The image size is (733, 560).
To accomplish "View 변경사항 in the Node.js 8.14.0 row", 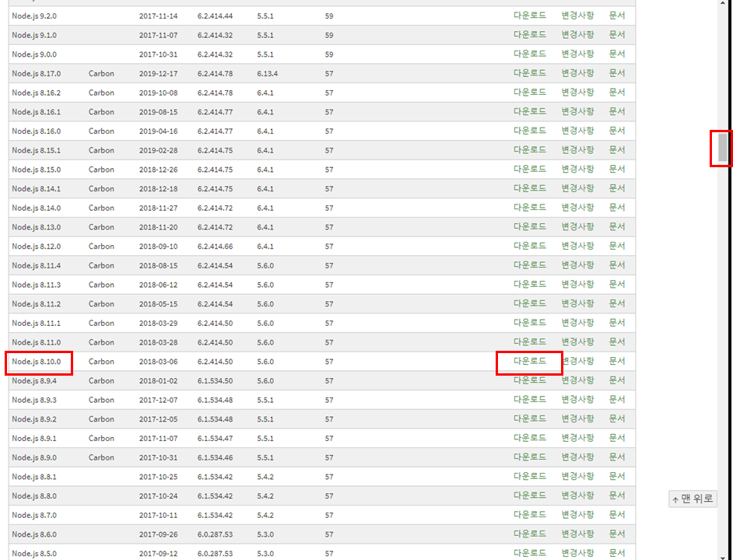I will (x=578, y=207).
